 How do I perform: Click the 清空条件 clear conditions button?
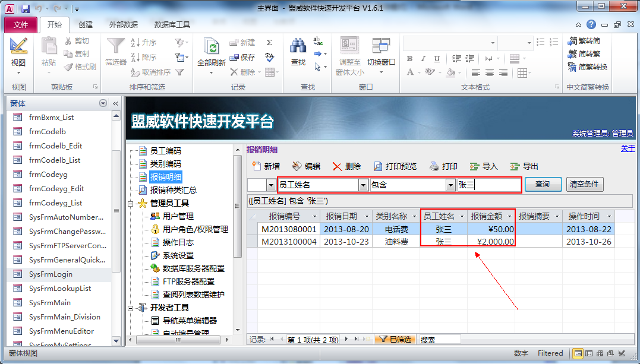pyautogui.click(x=584, y=184)
